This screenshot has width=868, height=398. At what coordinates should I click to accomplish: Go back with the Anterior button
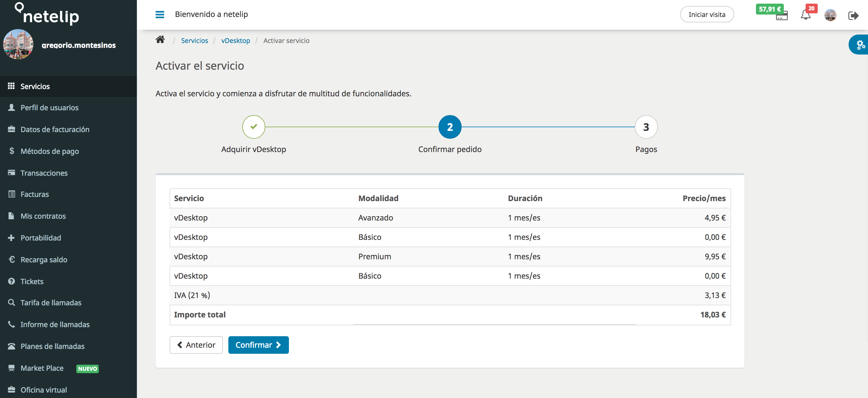click(x=196, y=345)
